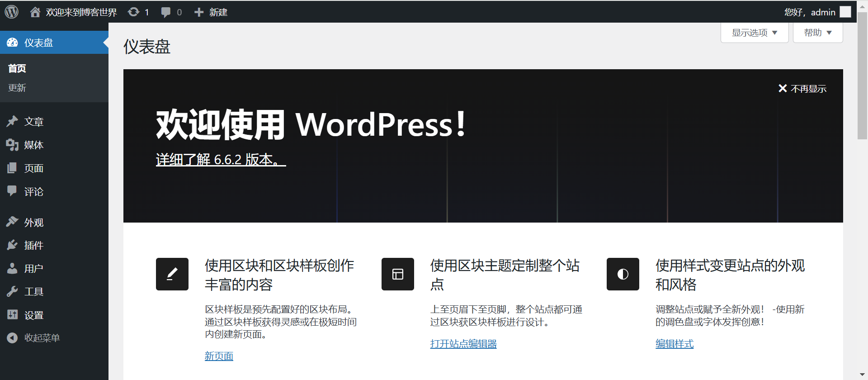Click heading 使用样式变更站点的外观和风格

[x=730, y=275]
